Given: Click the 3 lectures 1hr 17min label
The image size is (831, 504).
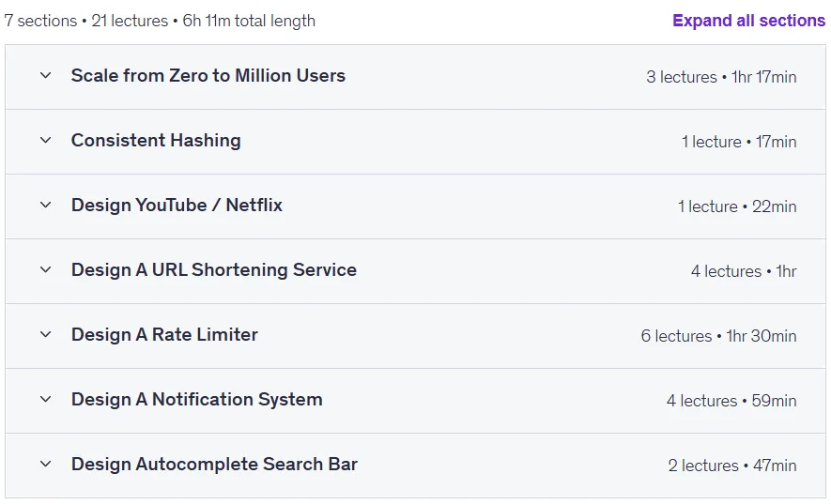Looking at the screenshot, I should click(x=721, y=77).
